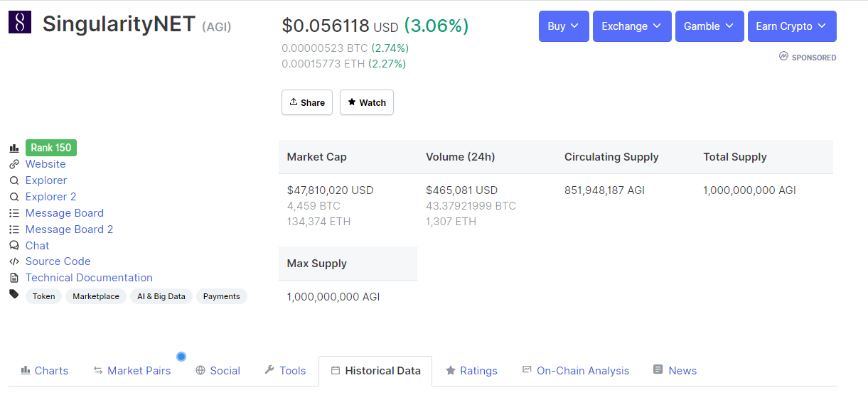Expand the Exchange dropdown menu
This screenshot has width=868, height=395.
tap(632, 26)
